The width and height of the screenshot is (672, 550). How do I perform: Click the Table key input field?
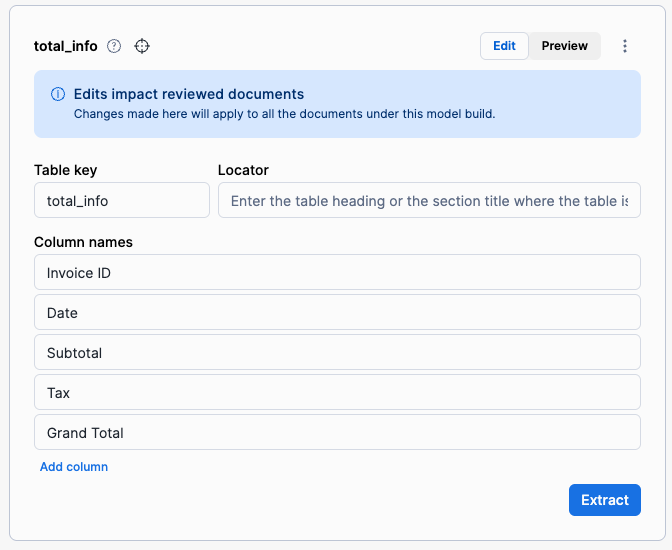(x=122, y=200)
